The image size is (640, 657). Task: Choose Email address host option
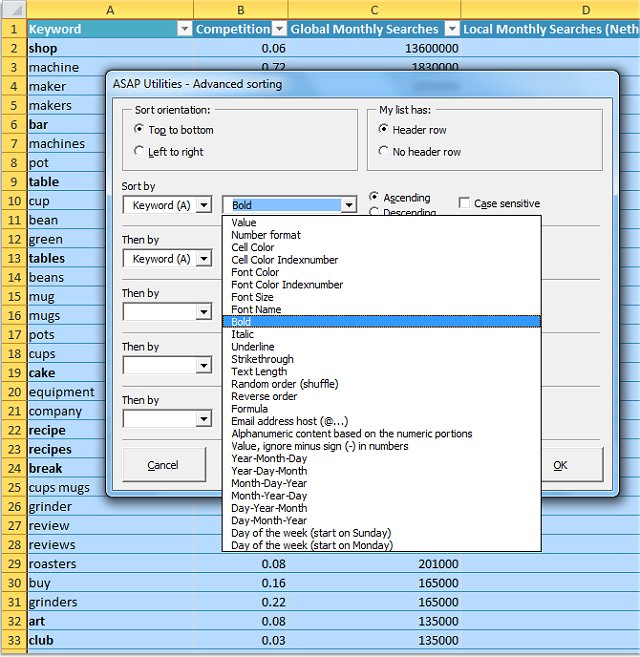point(381,421)
